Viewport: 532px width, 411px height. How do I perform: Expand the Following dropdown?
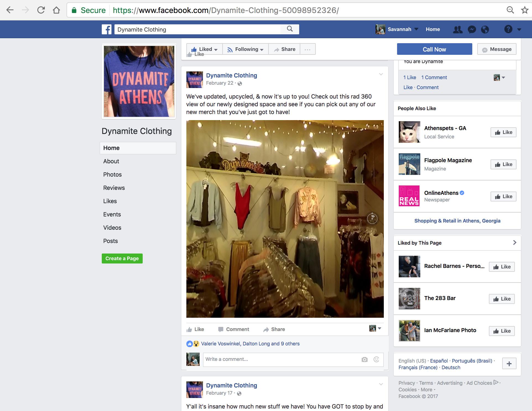pyautogui.click(x=245, y=49)
